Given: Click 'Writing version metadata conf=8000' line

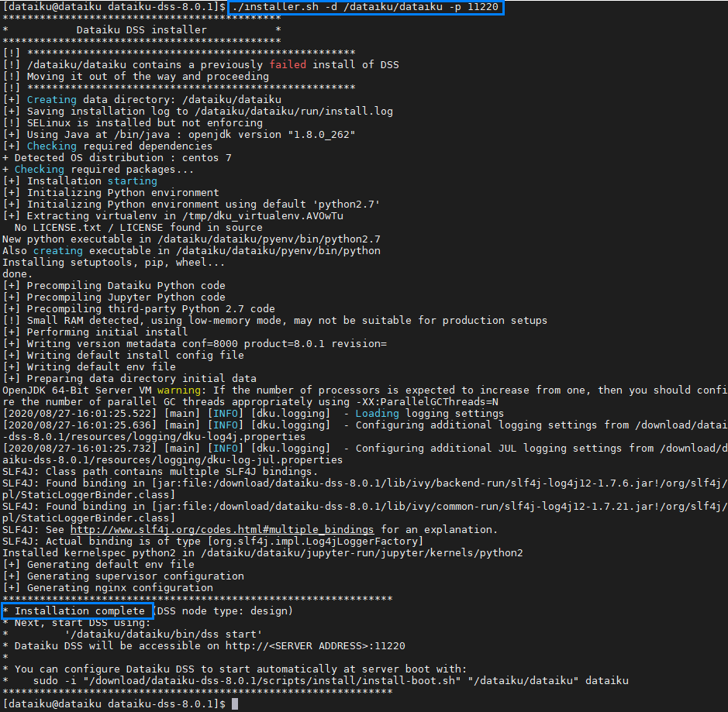Looking at the screenshot, I should tap(195, 344).
